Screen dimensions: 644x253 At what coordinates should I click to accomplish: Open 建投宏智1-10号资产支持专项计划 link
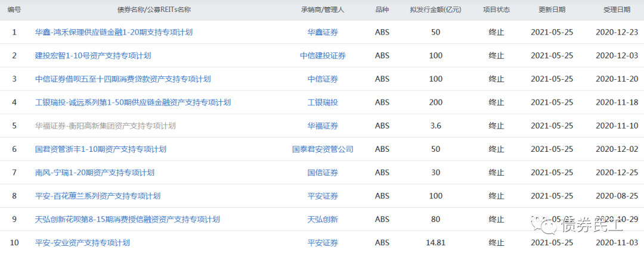tap(93, 55)
